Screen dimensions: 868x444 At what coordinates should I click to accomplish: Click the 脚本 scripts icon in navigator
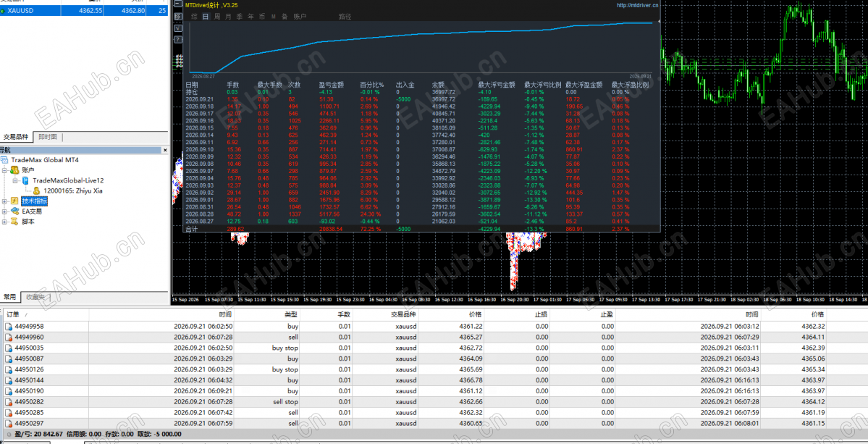click(x=14, y=222)
